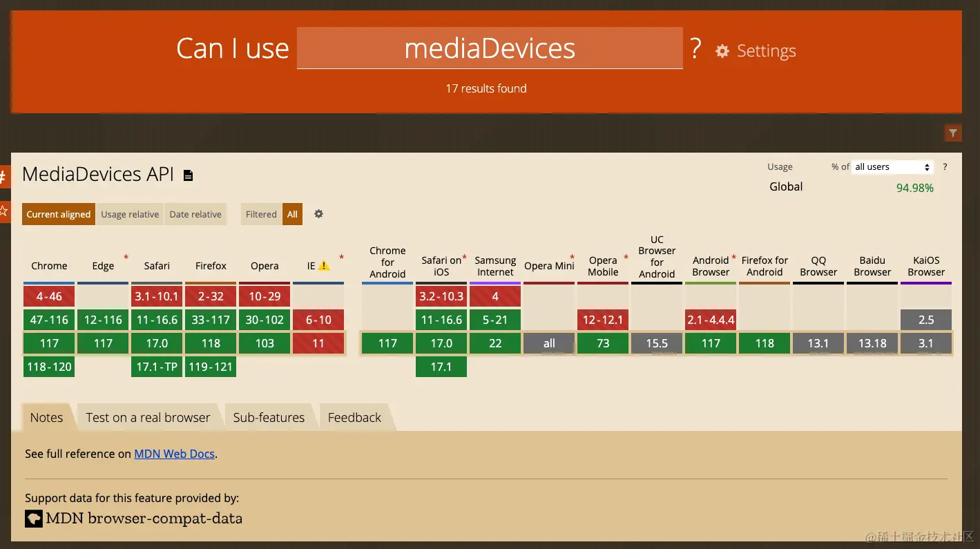
Task: Click IE 6-10 cell
Action: pos(318,320)
